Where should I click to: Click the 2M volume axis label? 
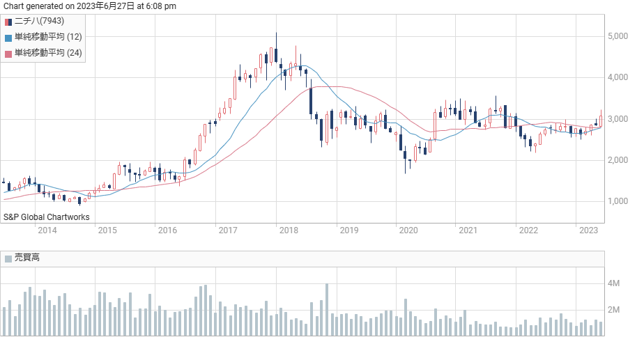click(613, 310)
